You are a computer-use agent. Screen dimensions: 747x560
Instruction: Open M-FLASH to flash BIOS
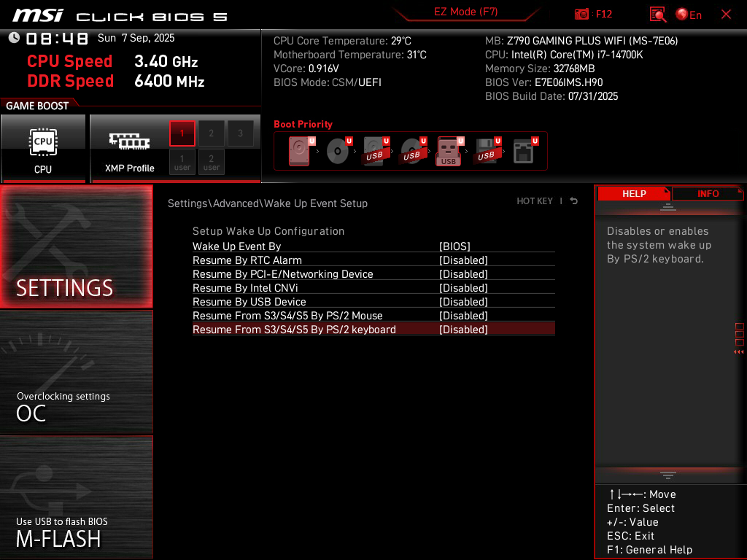coord(76,497)
